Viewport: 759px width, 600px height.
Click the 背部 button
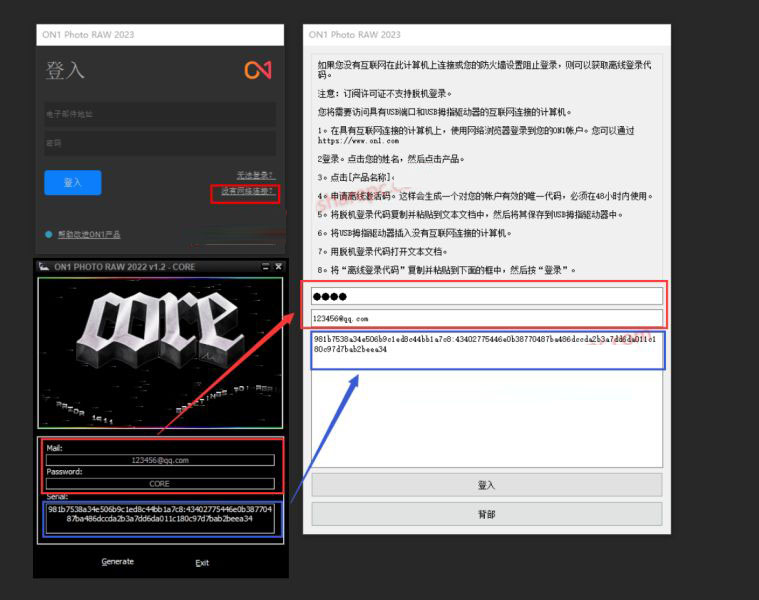487,514
